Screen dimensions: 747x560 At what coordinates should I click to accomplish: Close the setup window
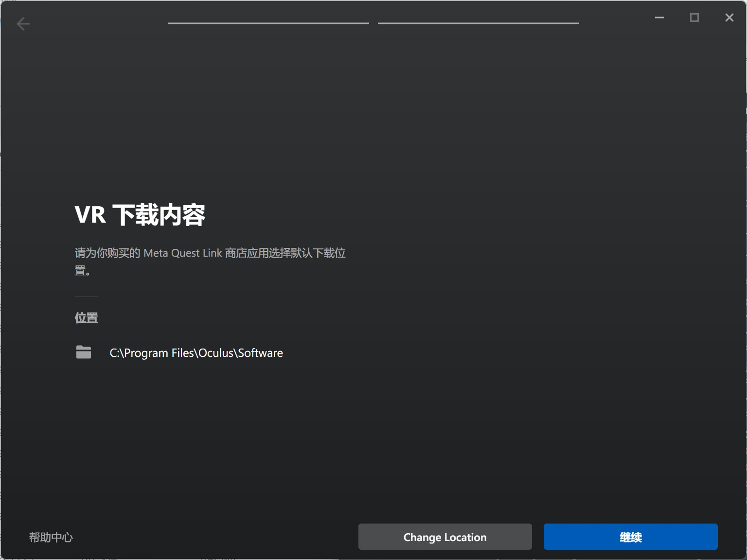point(729,17)
